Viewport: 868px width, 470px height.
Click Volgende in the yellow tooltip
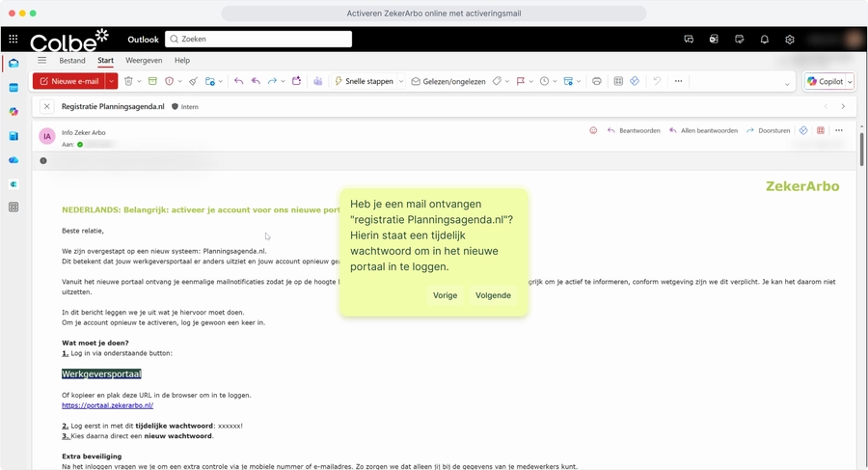pos(493,295)
